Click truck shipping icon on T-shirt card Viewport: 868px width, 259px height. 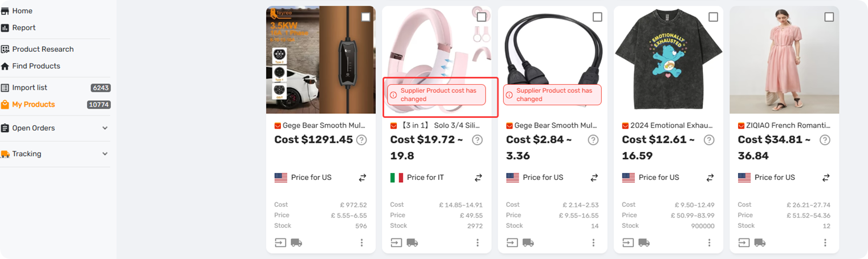644,243
